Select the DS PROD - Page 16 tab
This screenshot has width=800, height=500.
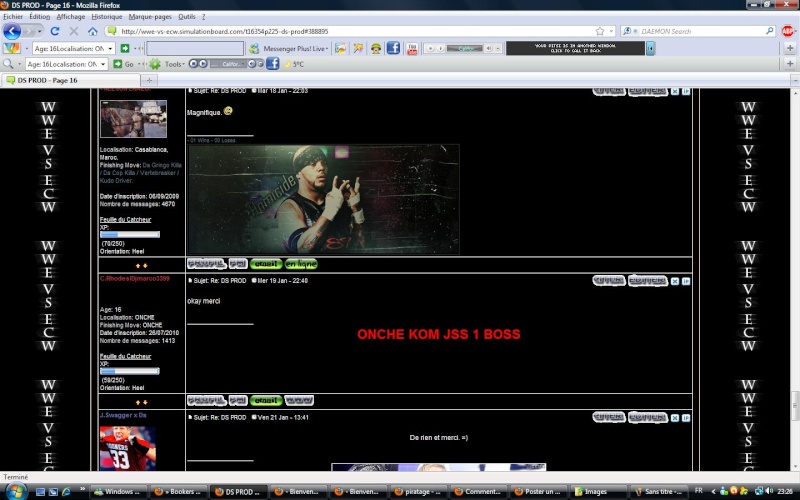[70, 80]
